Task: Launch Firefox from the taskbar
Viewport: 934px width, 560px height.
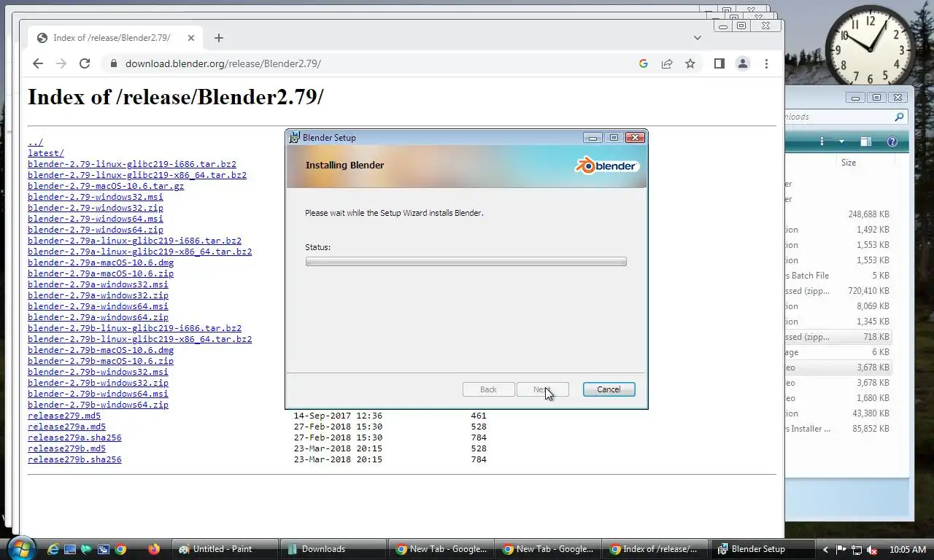Action: tap(153, 549)
